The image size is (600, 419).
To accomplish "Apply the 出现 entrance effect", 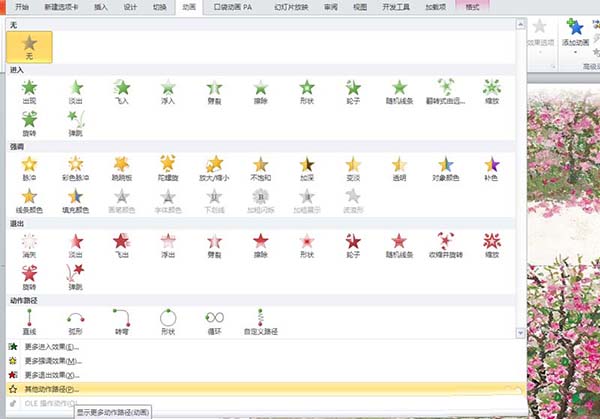I will coord(29,92).
